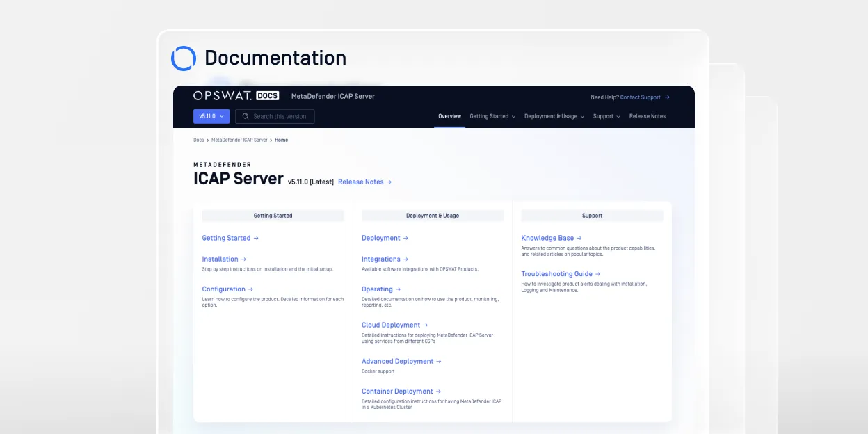Click the MetaDefender ICAP Server header title

click(x=333, y=96)
